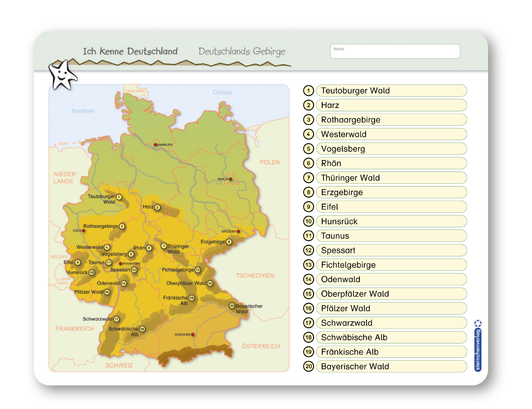Click the number 2 marker at Harz on map

[157, 207]
